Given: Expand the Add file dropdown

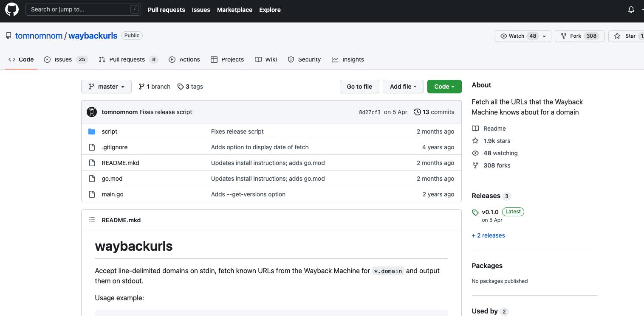Looking at the screenshot, I should click(403, 87).
